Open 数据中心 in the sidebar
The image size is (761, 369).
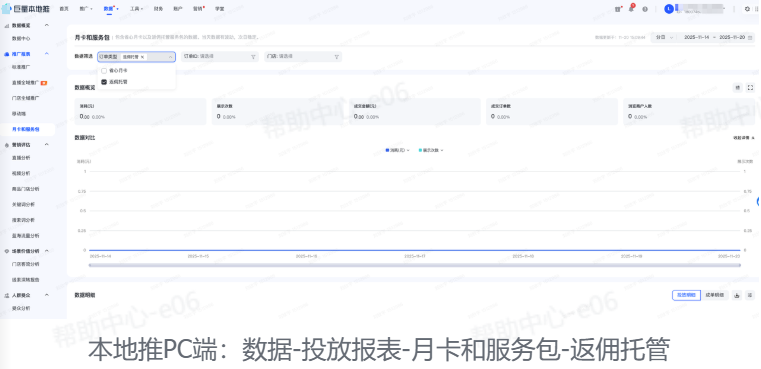(x=21, y=38)
